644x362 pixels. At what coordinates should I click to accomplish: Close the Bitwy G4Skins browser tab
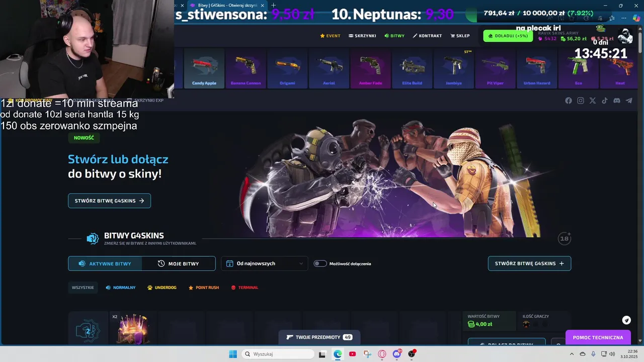pyautogui.click(x=262, y=5)
